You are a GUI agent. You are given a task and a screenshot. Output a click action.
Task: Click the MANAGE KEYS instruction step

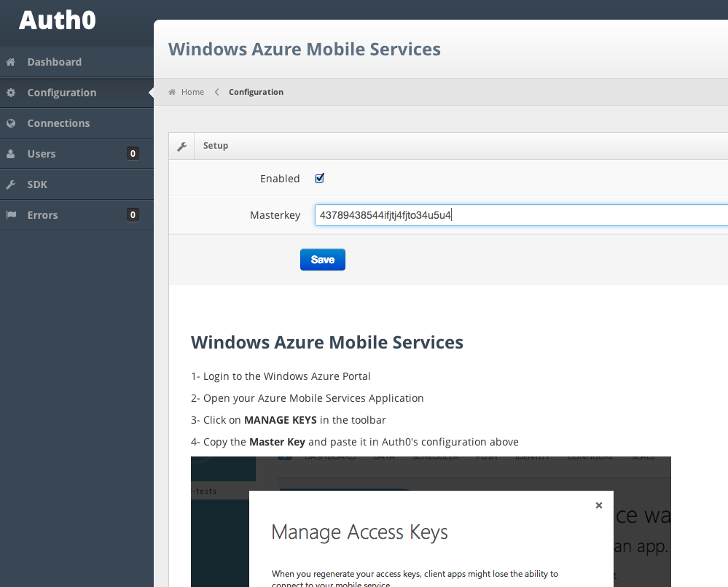pyautogui.click(x=289, y=420)
